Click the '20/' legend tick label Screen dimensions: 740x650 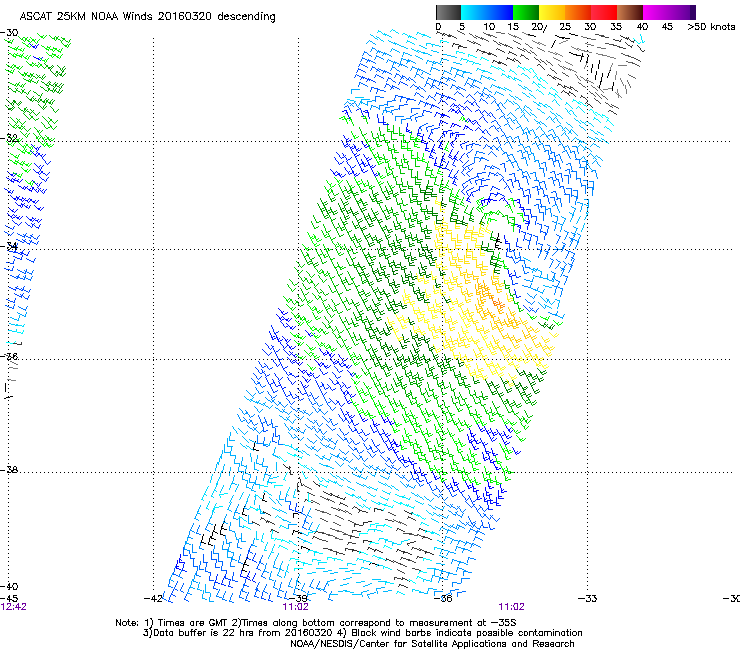[539, 27]
